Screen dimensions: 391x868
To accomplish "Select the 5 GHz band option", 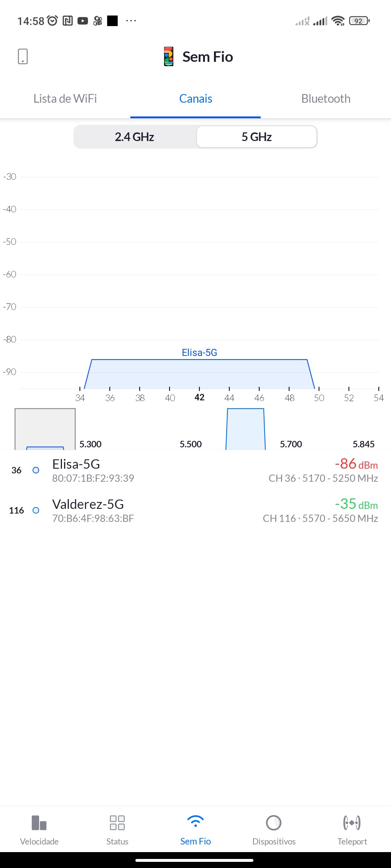I will 257,137.
